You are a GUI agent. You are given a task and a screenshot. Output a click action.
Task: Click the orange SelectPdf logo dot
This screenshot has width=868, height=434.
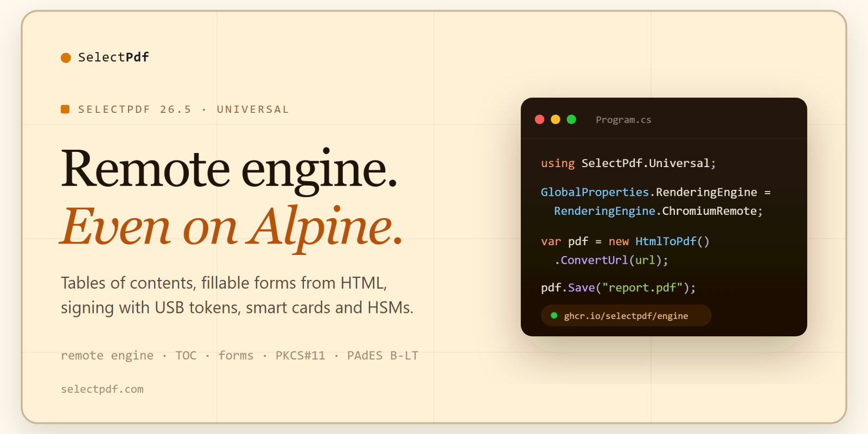66,58
